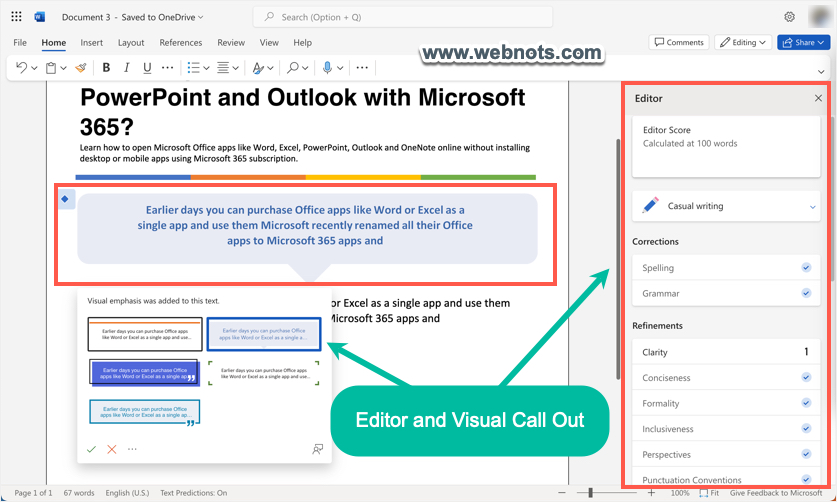Choose the green corner-bracket callout style
Viewport: 837px width, 502px height.
[x=264, y=373]
